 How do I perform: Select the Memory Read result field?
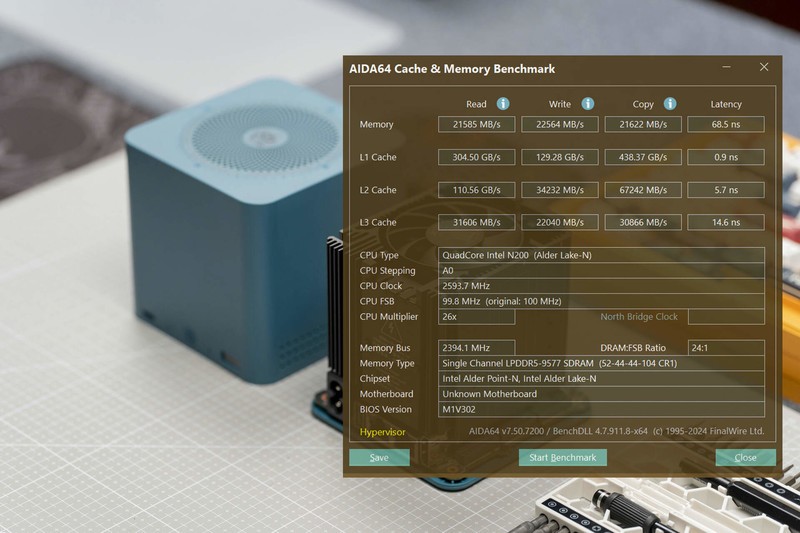click(x=476, y=125)
